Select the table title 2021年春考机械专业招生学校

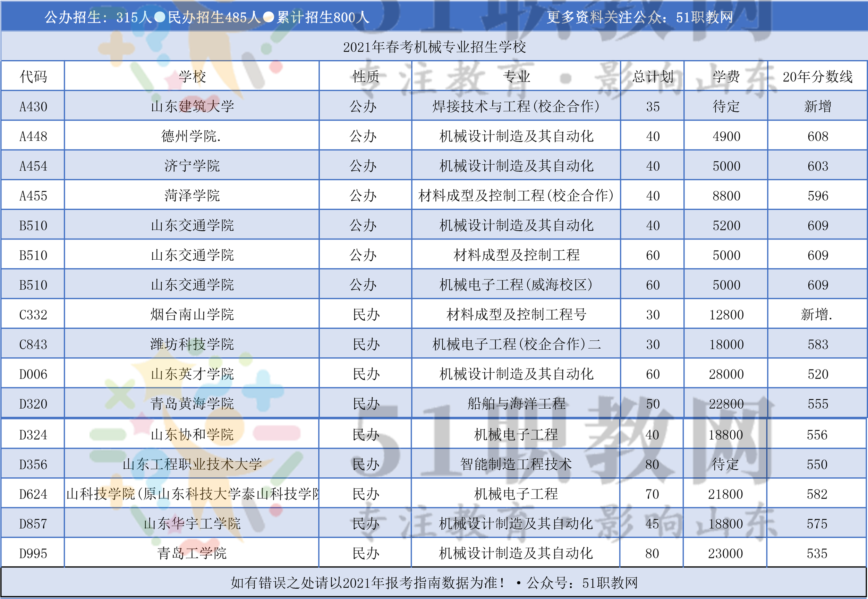tap(434, 47)
